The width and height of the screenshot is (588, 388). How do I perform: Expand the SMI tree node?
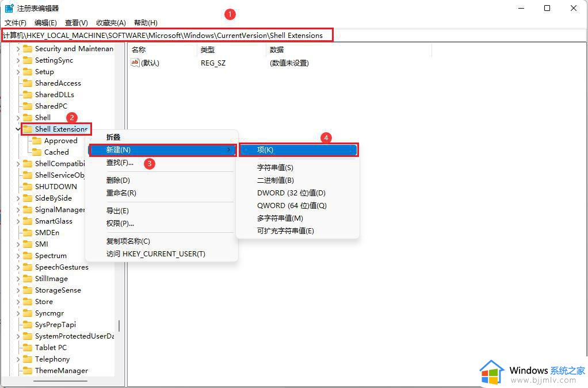18,244
